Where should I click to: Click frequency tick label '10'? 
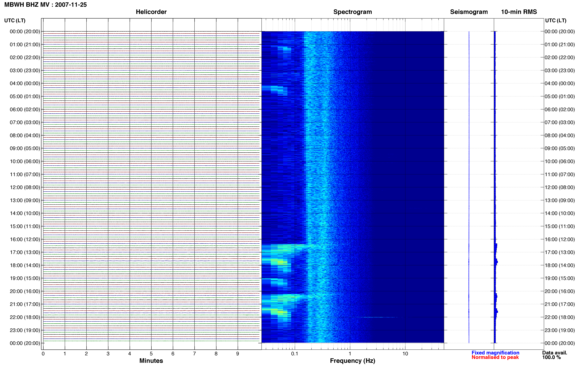pos(405,354)
